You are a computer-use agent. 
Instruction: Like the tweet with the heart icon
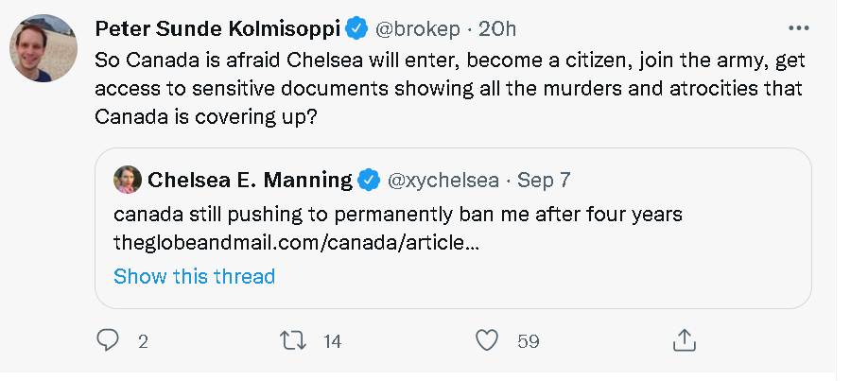point(486,340)
